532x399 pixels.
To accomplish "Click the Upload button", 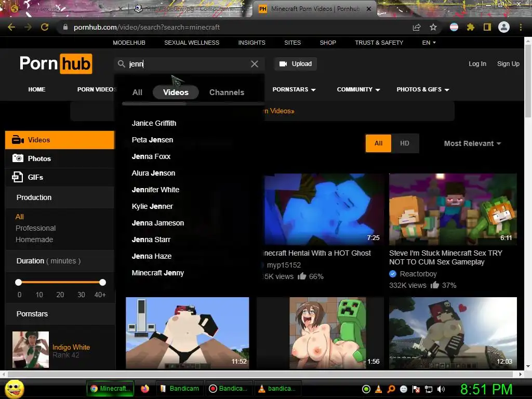I will (x=296, y=64).
